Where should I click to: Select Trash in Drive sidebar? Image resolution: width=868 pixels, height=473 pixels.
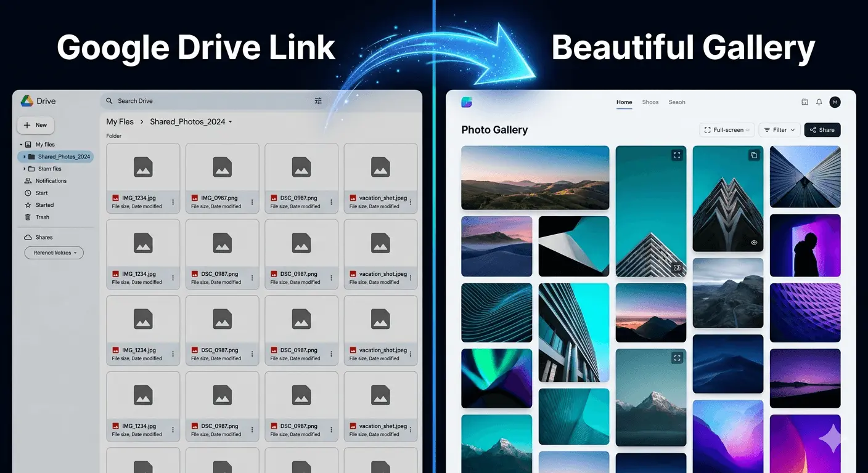click(43, 217)
